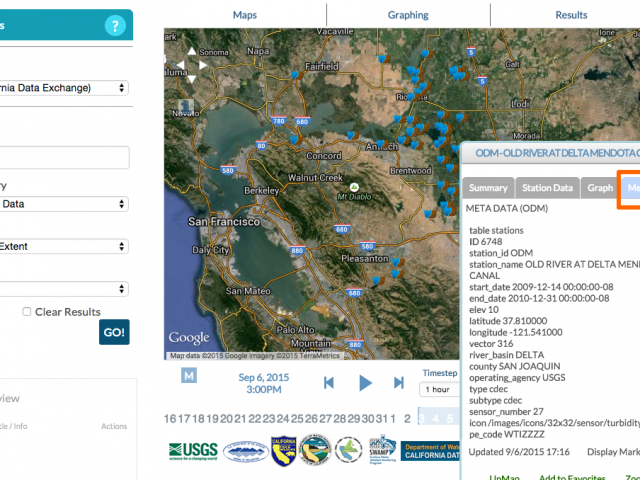Select day 16 on the timeline
Image resolution: width=640 pixels, height=480 pixels.
pyautogui.click(x=170, y=419)
